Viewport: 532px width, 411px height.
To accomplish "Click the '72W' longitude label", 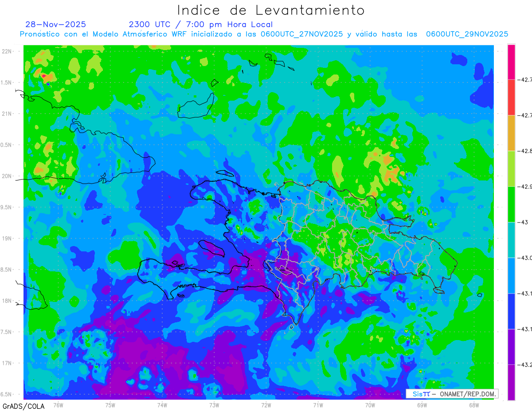I will click(266, 405).
